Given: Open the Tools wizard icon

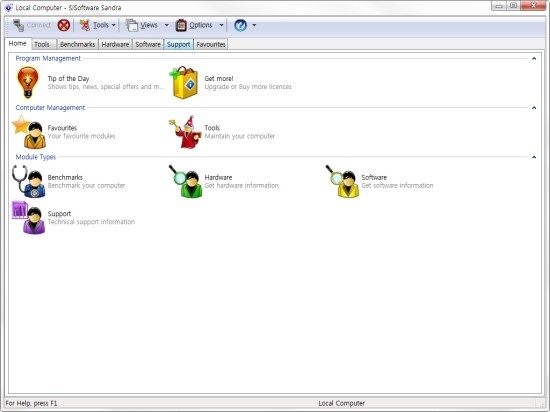Looking at the screenshot, I should tap(185, 132).
